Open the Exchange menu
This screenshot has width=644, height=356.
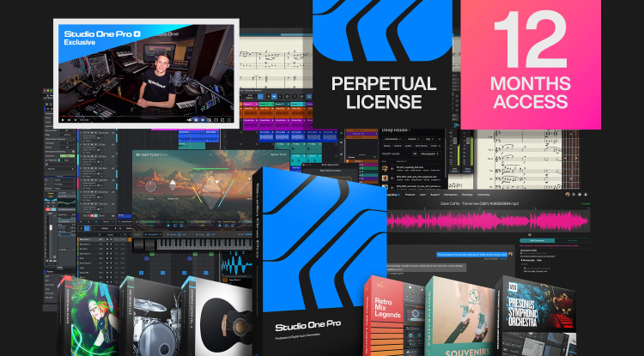469,195
